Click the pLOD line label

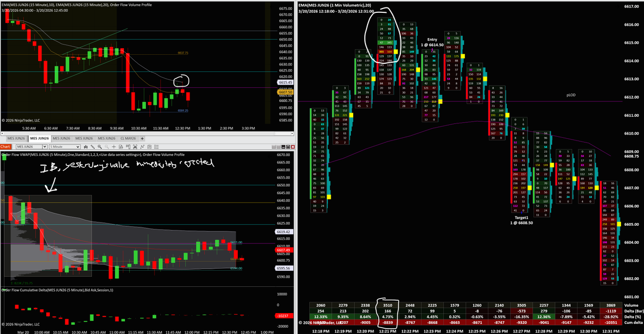[x=572, y=95]
